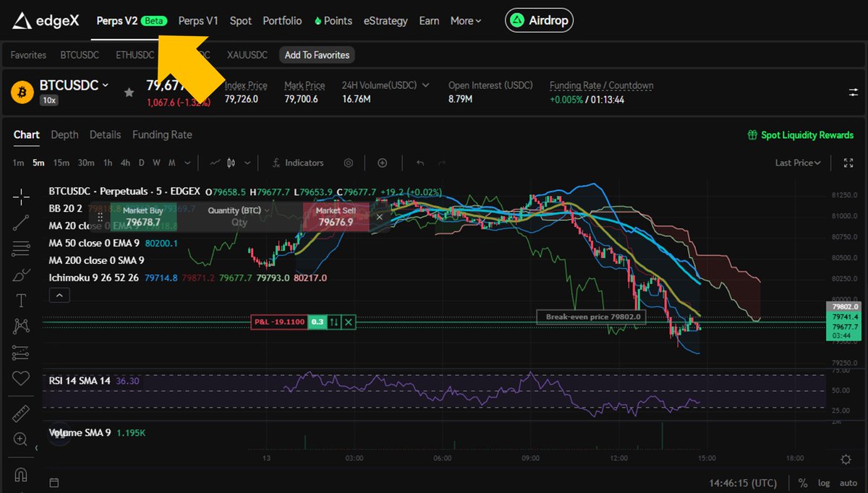The height and width of the screenshot is (493, 868).
Task: Open Spot Liquidity Rewards link
Action: [800, 135]
